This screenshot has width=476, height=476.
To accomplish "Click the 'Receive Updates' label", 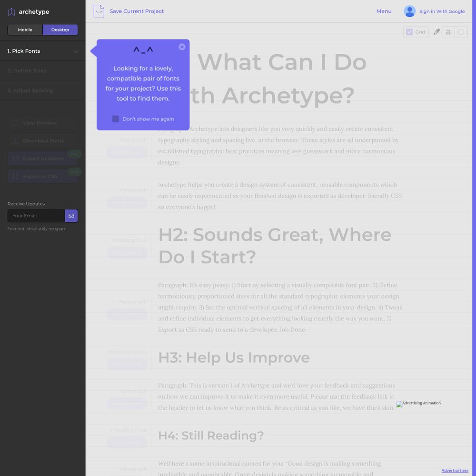I will point(26,204).
